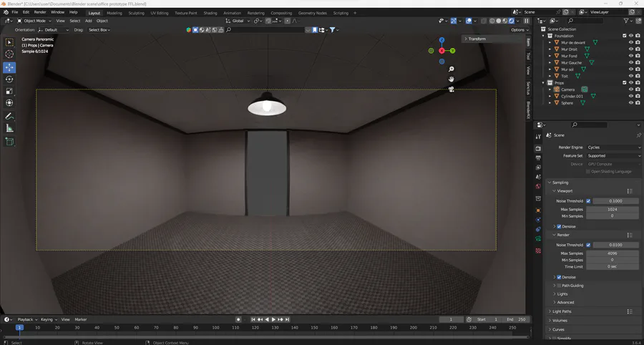The image size is (644, 345).
Task: Open the Texture properties tab icon
Action: pyautogui.click(x=538, y=251)
